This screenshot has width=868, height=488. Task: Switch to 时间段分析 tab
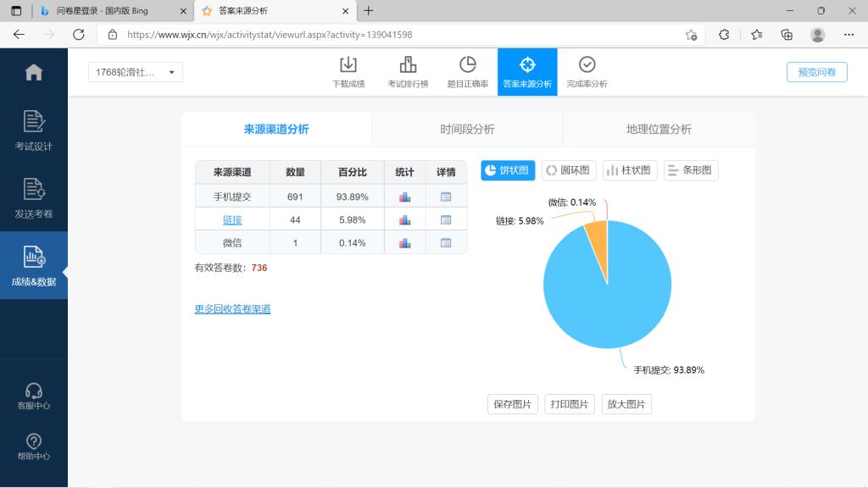(x=467, y=130)
